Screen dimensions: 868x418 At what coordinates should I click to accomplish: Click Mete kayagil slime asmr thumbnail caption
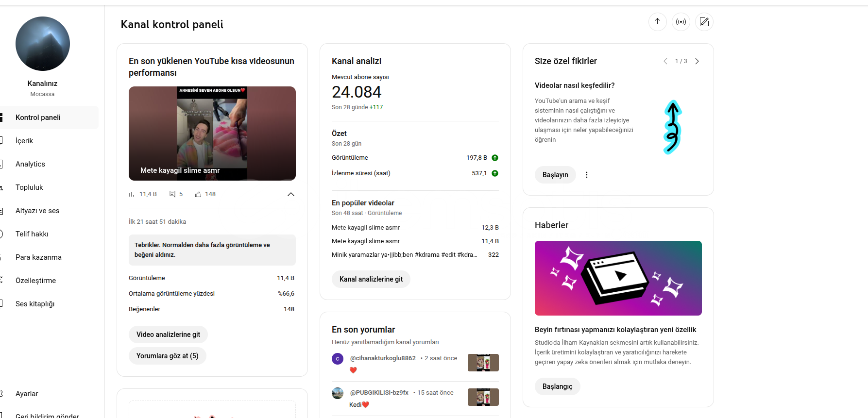tap(180, 170)
